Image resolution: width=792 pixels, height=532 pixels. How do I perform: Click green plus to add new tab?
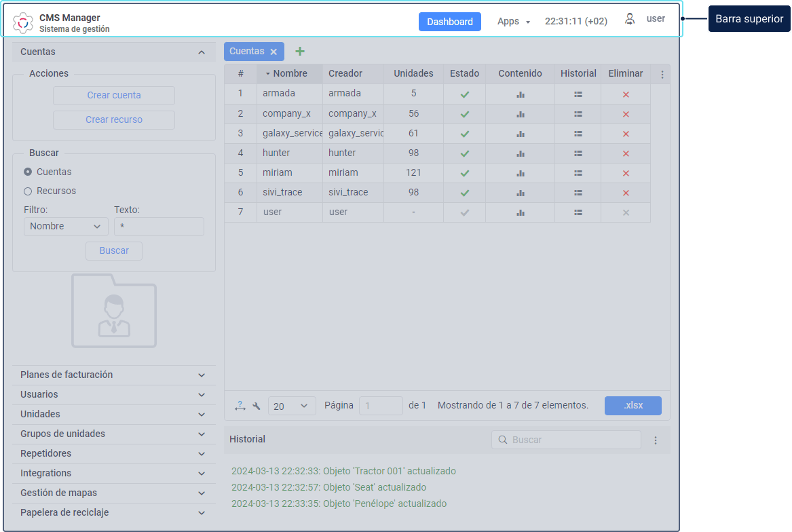pos(300,52)
